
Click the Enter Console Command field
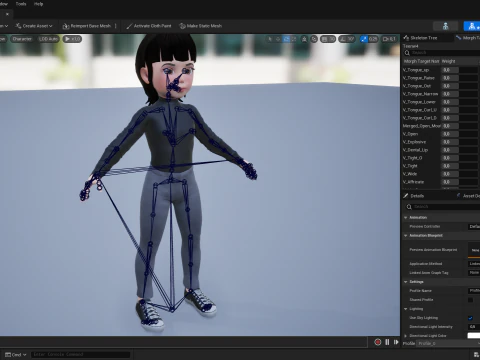(80, 354)
